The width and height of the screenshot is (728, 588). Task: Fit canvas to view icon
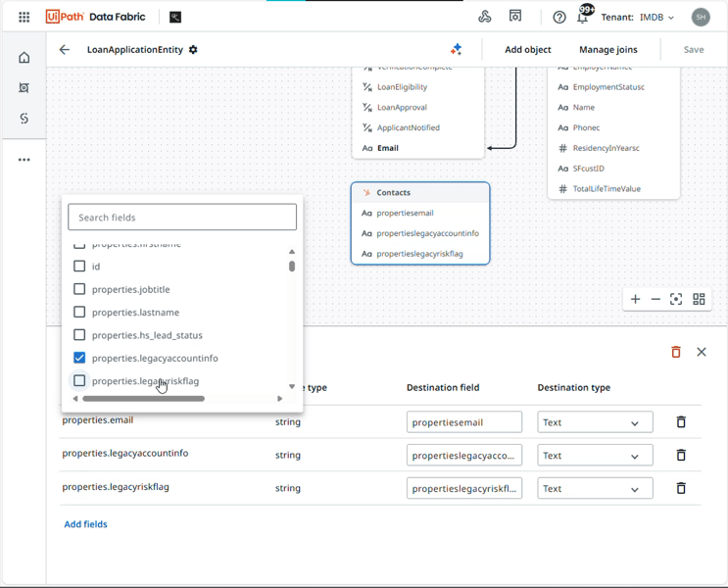tap(676, 299)
